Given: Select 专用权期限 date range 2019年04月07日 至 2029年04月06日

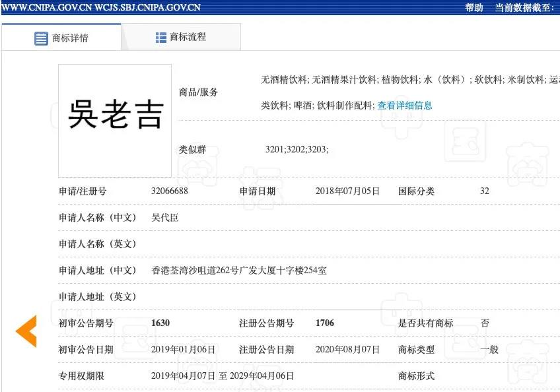Looking at the screenshot, I should [x=223, y=376].
